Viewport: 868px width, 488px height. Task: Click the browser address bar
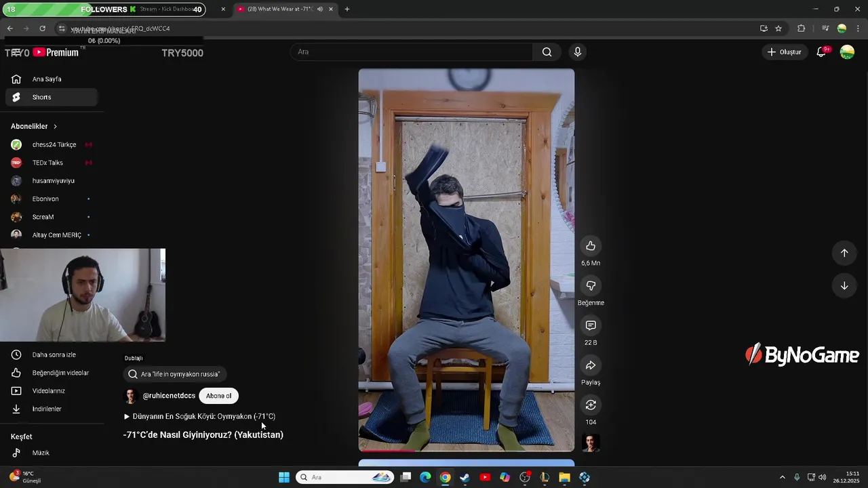click(x=407, y=28)
